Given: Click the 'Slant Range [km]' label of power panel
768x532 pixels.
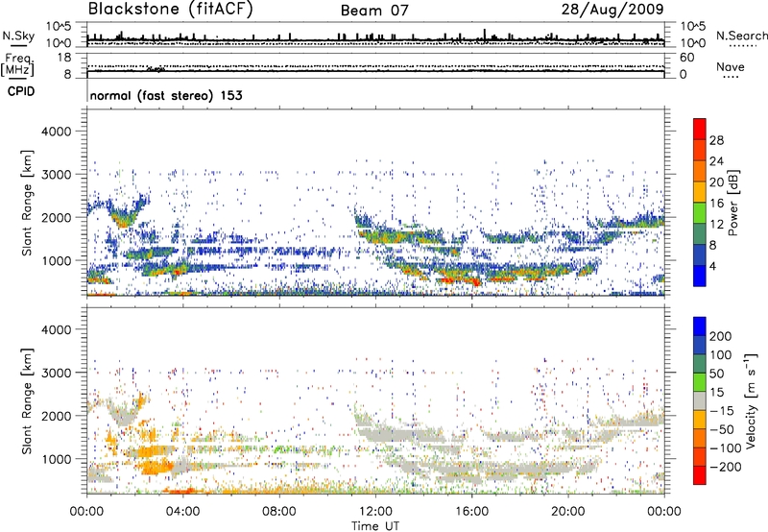Looking at the screenshot, I should 27,203.
